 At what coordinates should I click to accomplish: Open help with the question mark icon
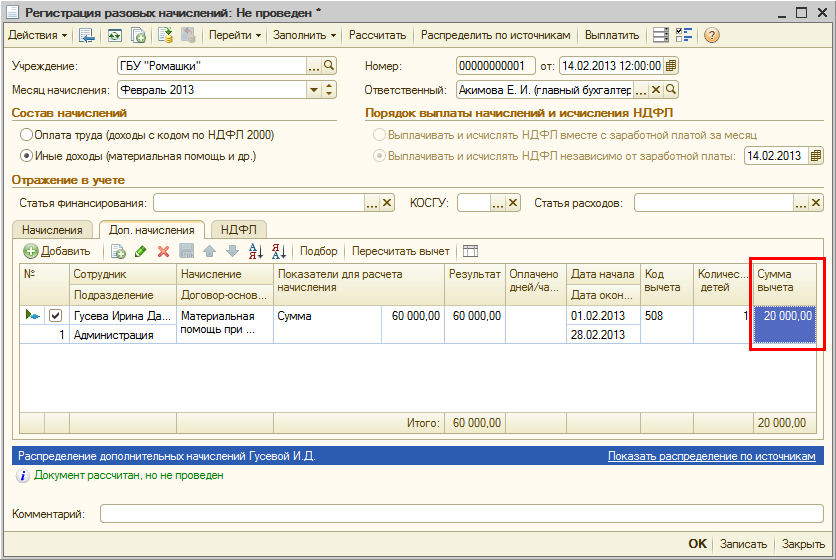point(712,35)
